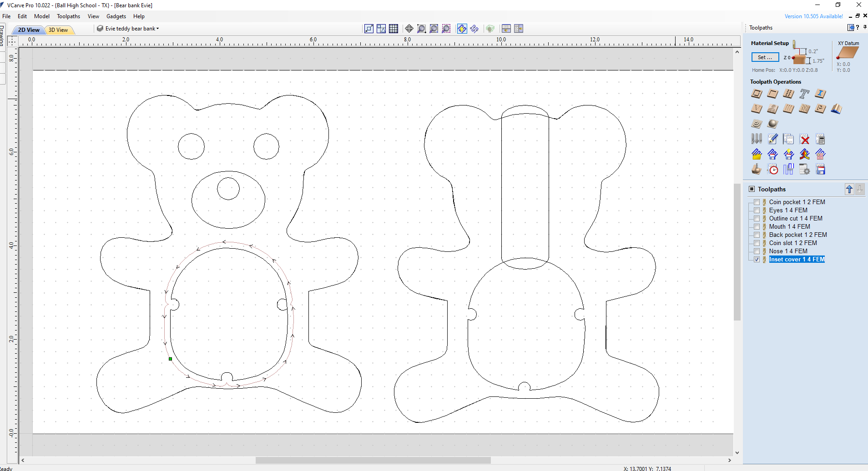Select the Zoom to drawing tool
Viewport: 868px width, 471px height.
433,28
